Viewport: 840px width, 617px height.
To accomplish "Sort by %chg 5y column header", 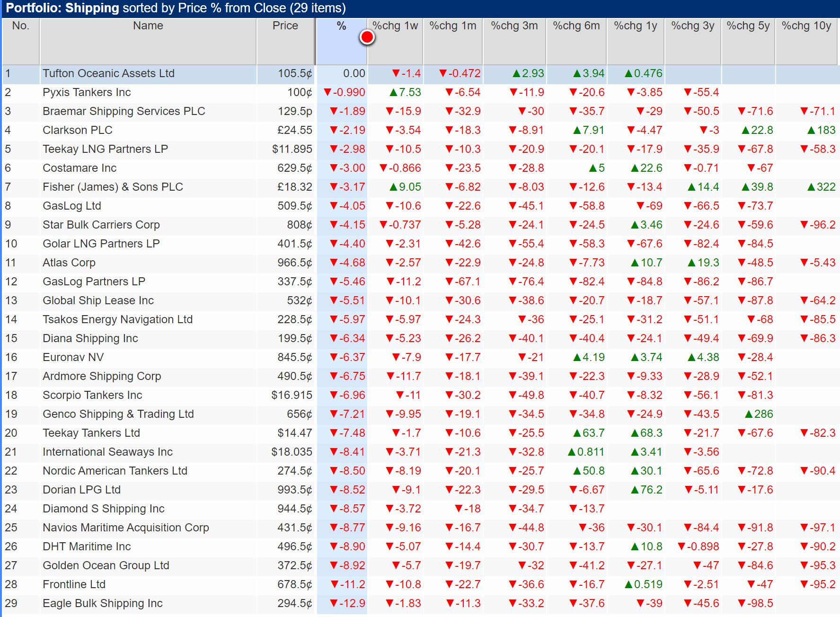I will click(x=749, y=41).
